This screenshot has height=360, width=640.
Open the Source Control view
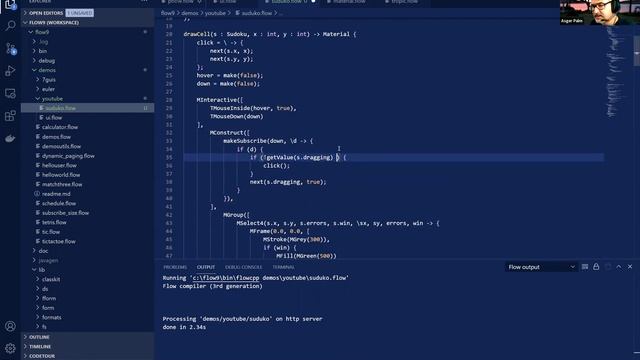(10, 49)
